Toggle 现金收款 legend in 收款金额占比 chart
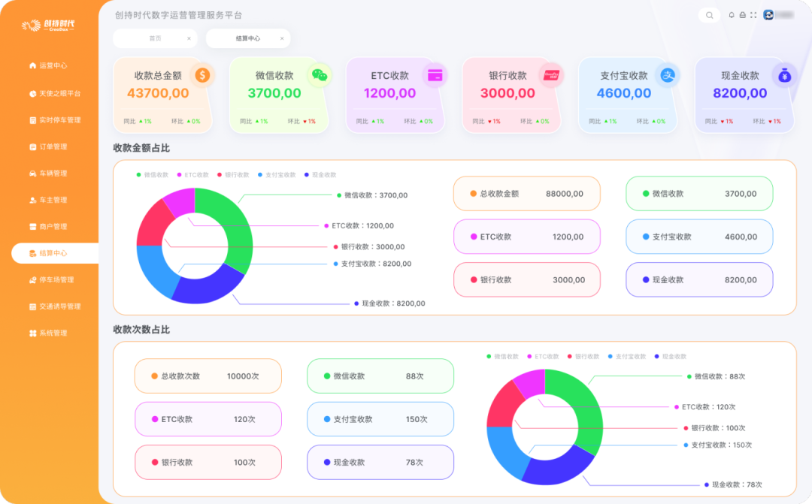 coord(320,175)
